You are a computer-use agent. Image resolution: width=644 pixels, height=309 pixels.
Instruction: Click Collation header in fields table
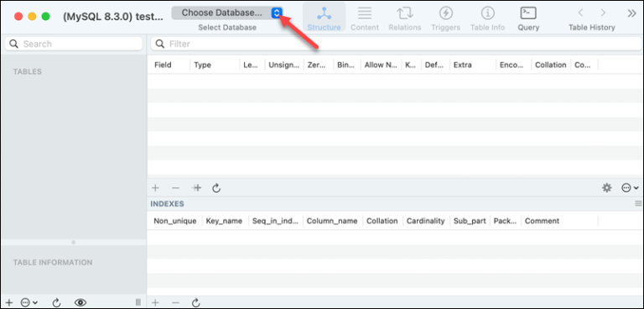(551, 65)
